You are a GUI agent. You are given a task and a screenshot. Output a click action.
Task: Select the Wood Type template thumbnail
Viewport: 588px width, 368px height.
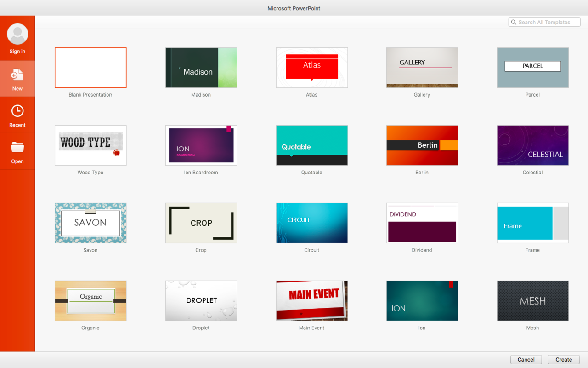point(90,145)
